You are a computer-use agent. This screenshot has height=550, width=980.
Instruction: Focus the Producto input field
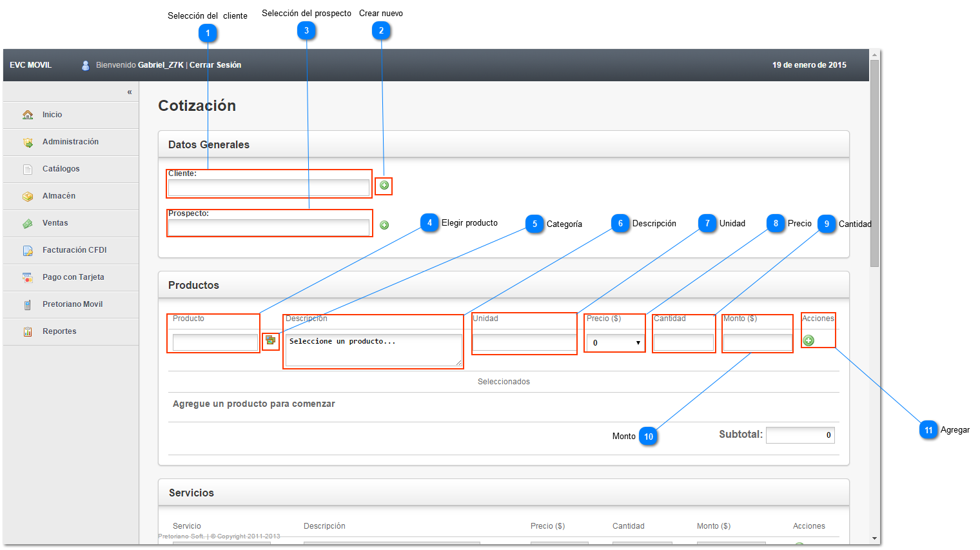(215, 342)
